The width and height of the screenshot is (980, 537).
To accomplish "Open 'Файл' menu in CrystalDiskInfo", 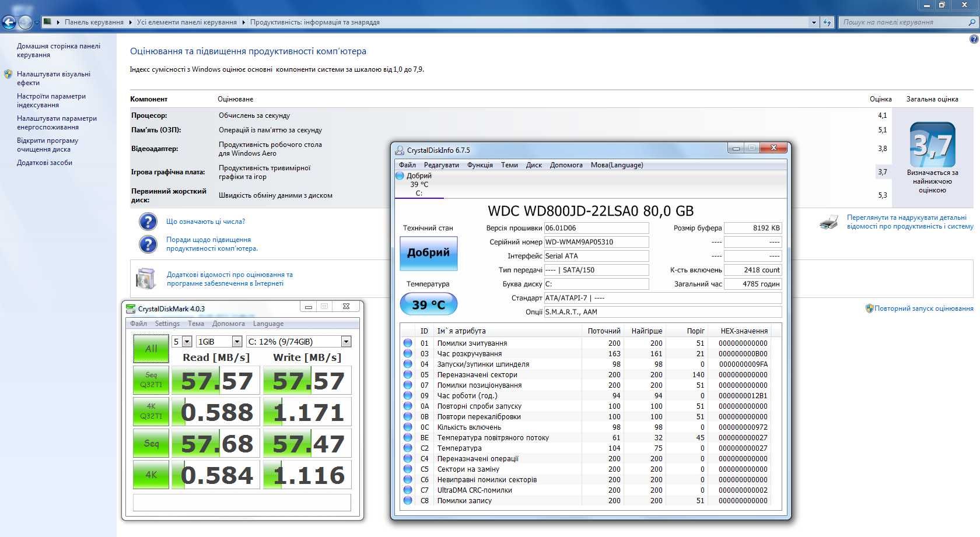I will (x=407, y=165).
